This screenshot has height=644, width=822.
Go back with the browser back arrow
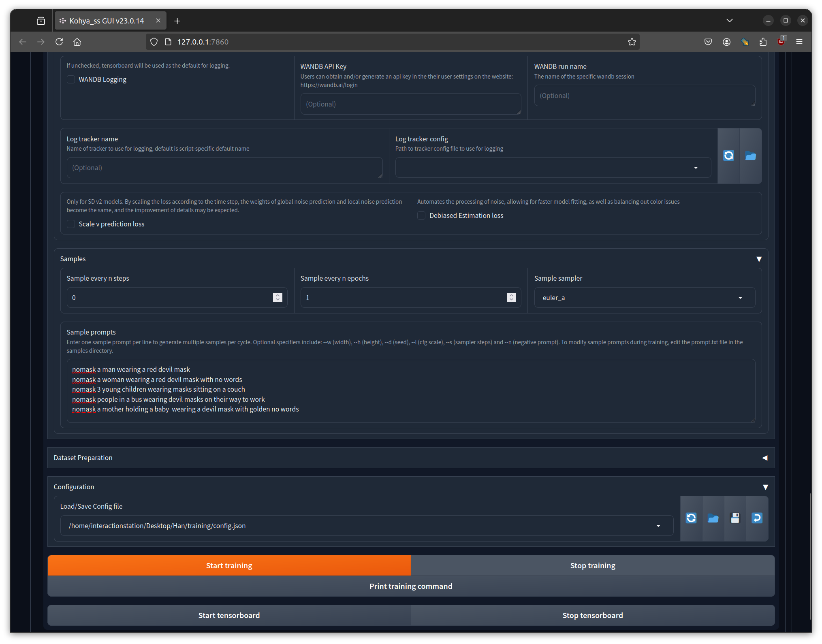point(23,42)
